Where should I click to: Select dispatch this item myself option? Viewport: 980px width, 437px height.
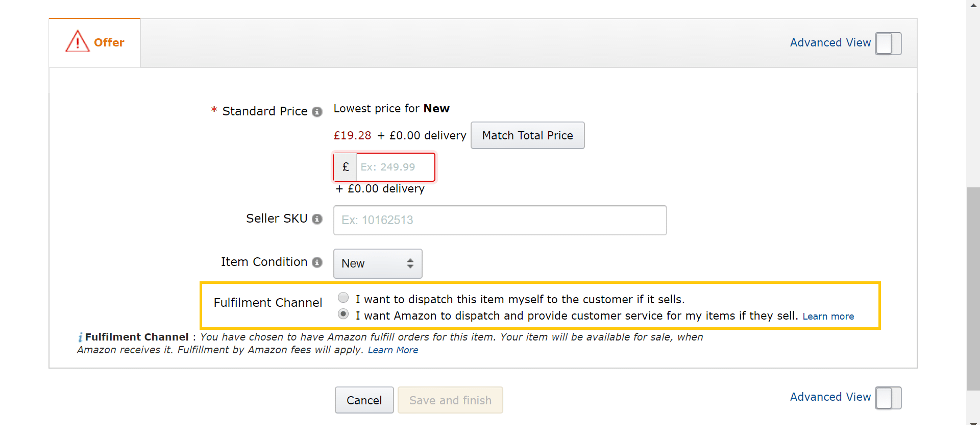coord(344,298)
